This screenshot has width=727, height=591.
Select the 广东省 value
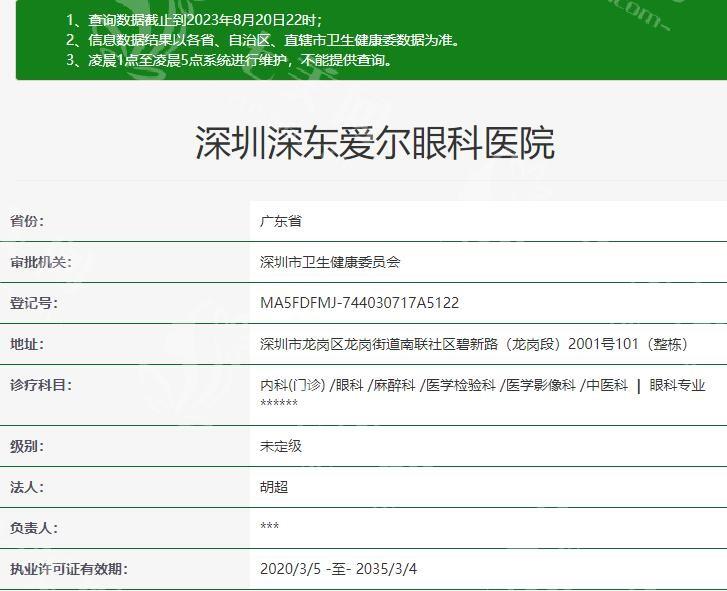tap(281, 221)
